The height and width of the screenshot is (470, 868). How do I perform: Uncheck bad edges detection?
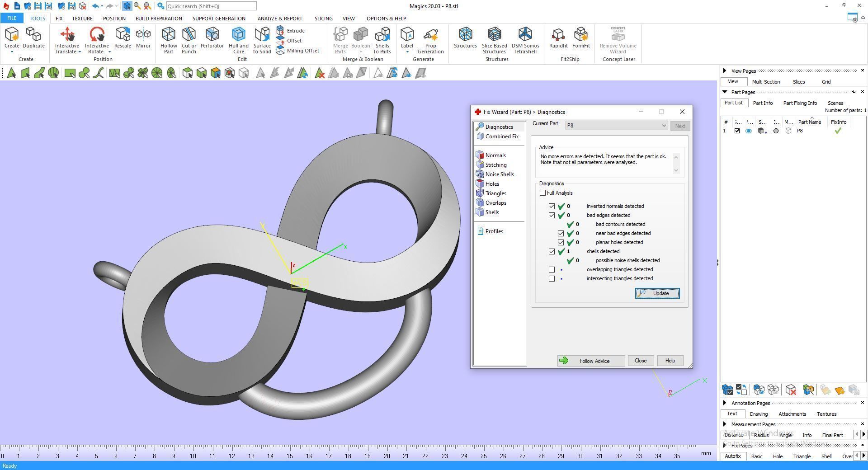(552, 215)
